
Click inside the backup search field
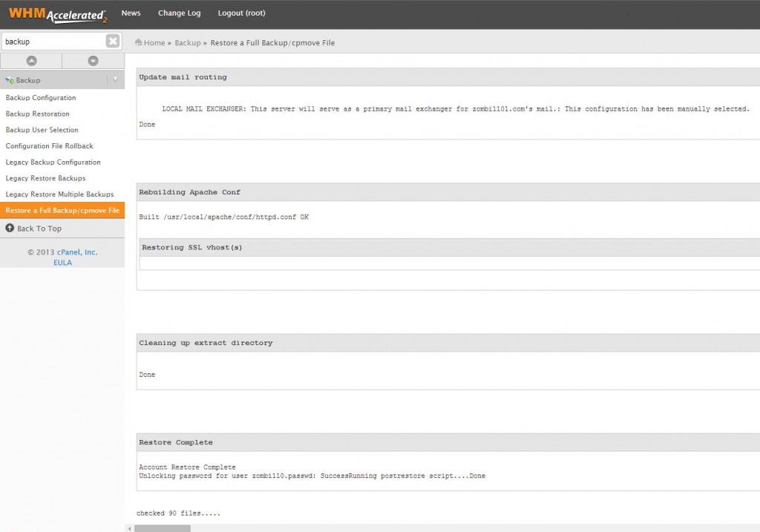52,41
